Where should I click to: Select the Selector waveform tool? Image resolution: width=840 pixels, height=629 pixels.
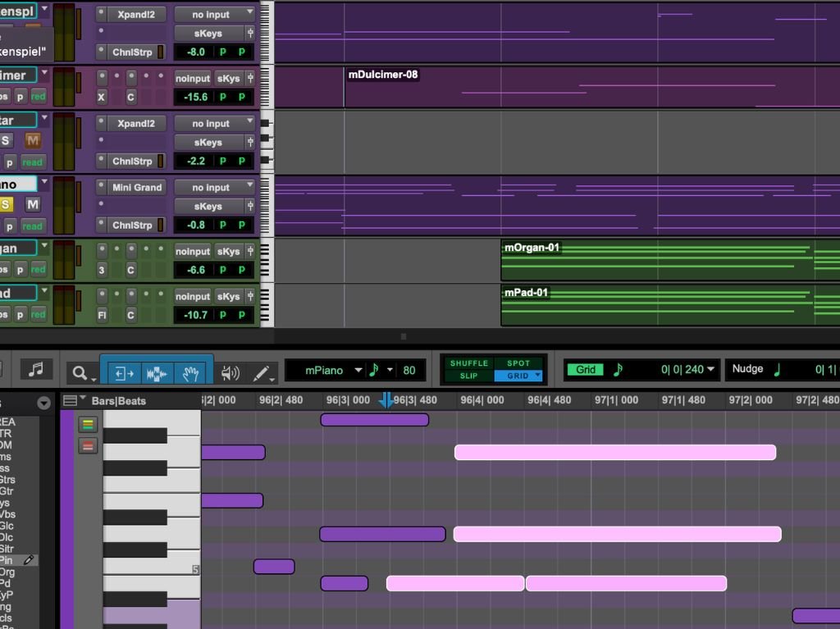coord(157,373)
